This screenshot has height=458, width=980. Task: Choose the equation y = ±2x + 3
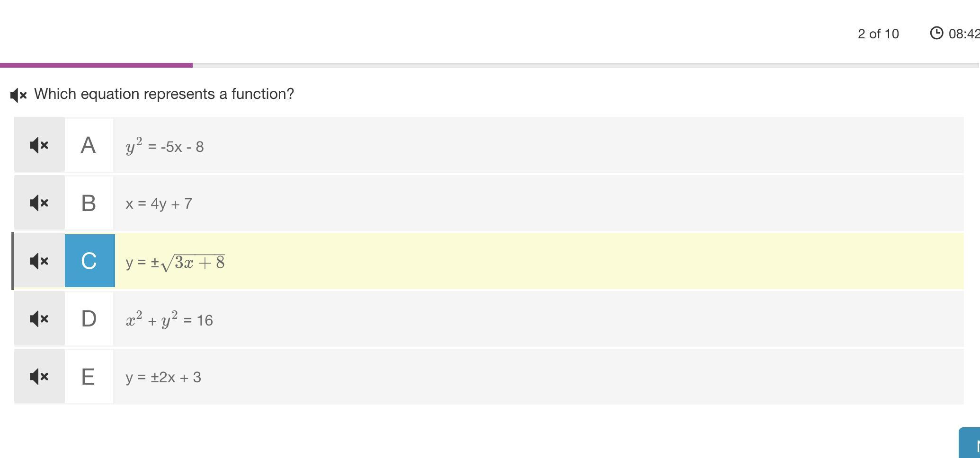pos(163,378)
